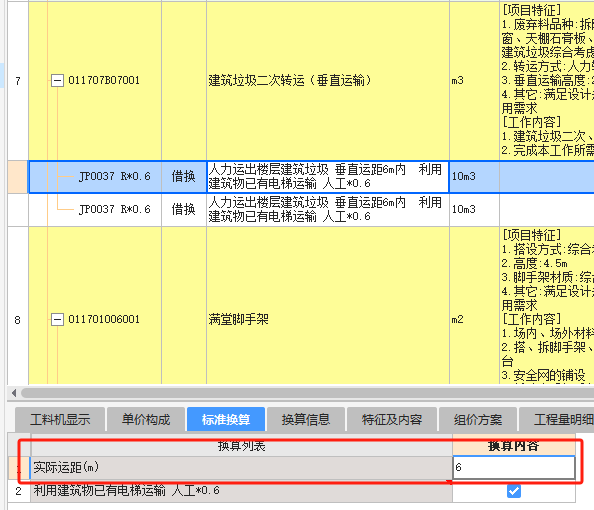Collapse the 011707B07001 row expander
This screenshot has height=510, width=594.
click(57, 80)
